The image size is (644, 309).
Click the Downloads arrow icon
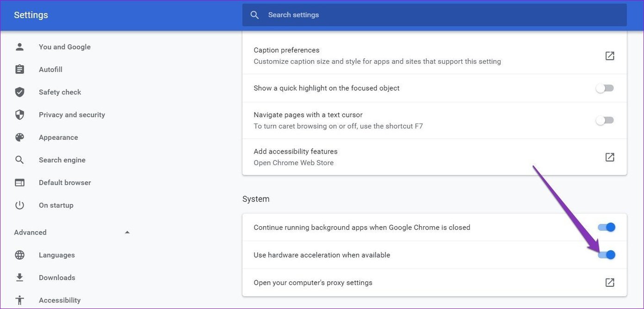click(19, 278)
